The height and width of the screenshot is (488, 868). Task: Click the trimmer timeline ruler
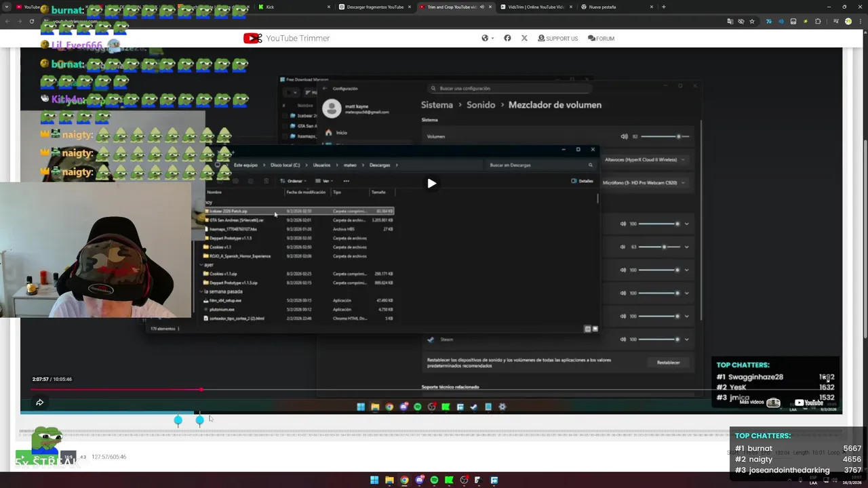point(431,432)
